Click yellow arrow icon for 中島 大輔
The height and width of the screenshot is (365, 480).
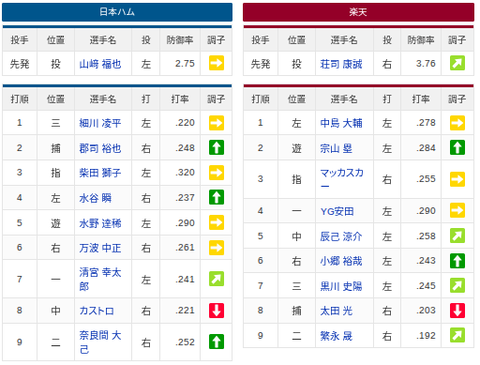(457, 123)
